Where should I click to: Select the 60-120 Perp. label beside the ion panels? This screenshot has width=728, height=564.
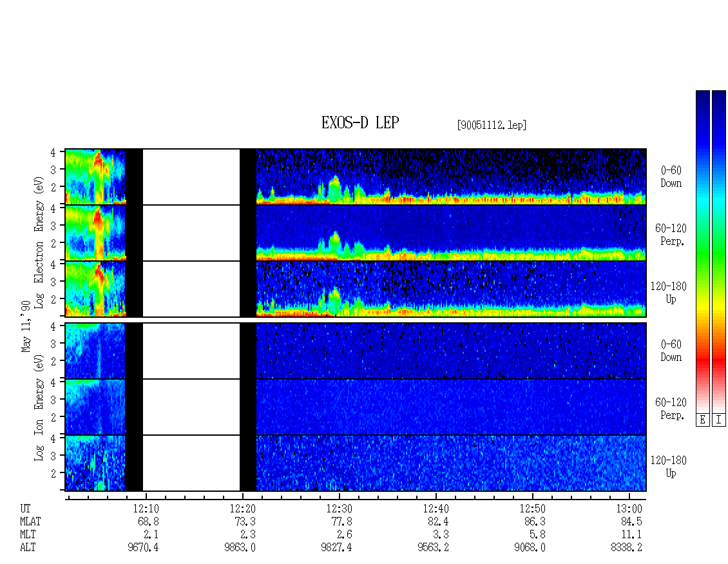pyautogui.click(x=671, y=409)
